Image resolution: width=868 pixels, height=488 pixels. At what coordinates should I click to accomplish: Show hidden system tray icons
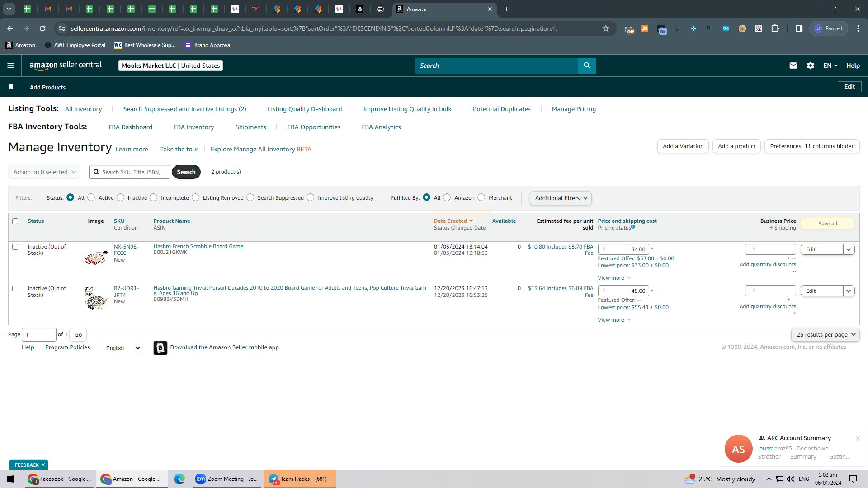point(769,479)
